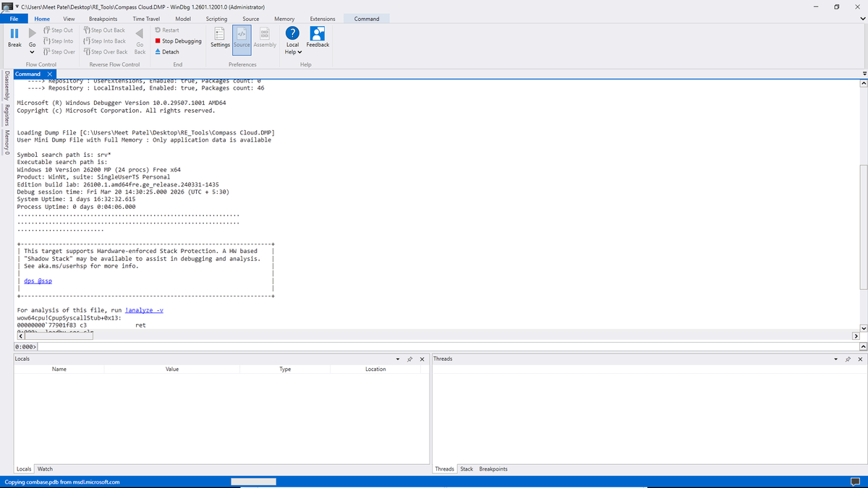
Task: Open the Scripting ribbon tab
Action: (216, 19)
